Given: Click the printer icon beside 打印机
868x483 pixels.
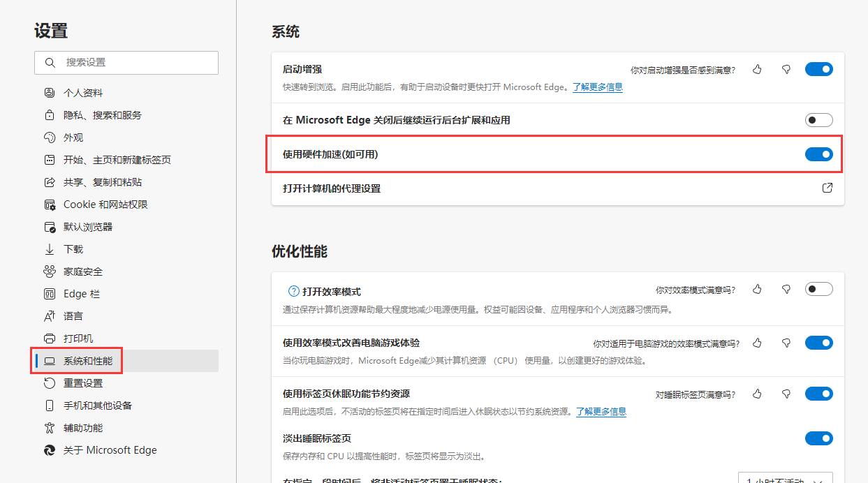Looking at the screenshot, I should [49, 339].
